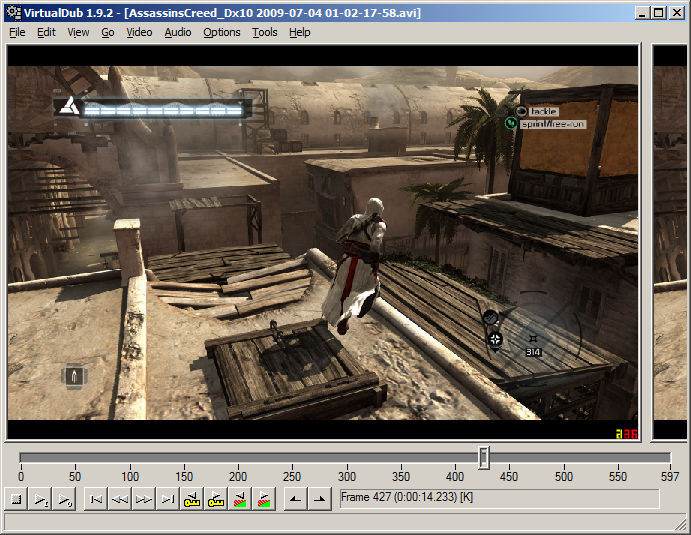Open the View menu
Image resolution: width=691 pixels, height=535 pixels.
click(78, 33)
